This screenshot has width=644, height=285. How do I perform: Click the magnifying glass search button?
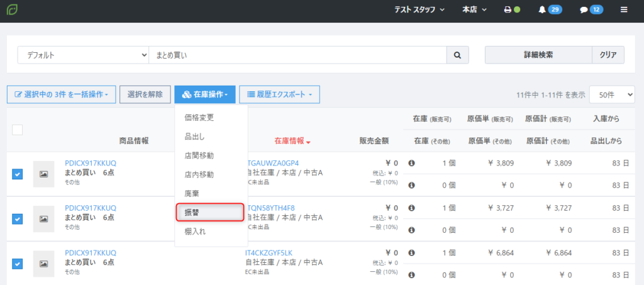tap(457, 55)
